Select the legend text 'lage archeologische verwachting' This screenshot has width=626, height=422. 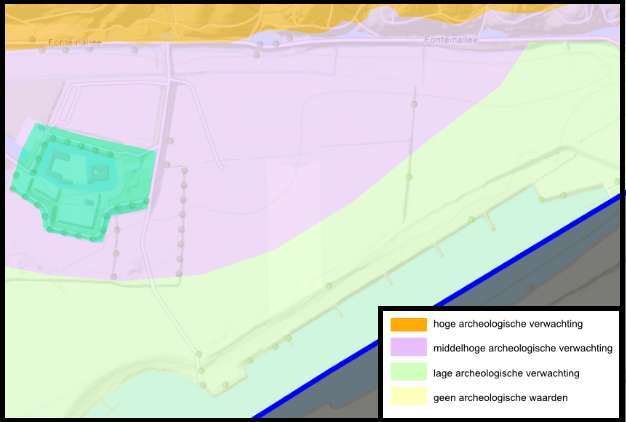pos(506,373)
